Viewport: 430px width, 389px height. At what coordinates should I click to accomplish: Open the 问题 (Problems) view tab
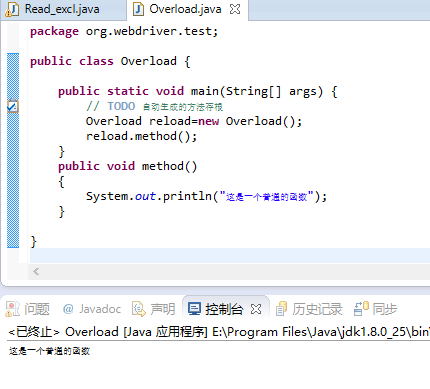[x=27, y=309]
